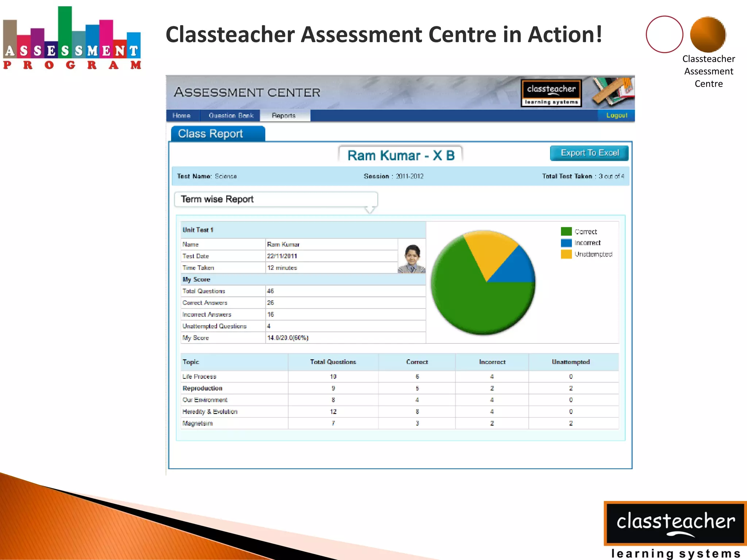Click the Total Questions column header

point(333,362)
